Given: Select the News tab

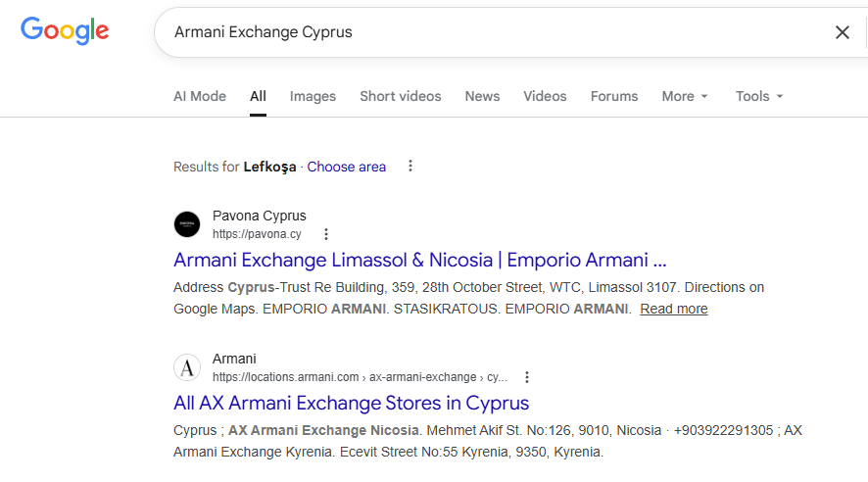Looking at the screenshot, I should pyautogui.click(x=482, y=96).
